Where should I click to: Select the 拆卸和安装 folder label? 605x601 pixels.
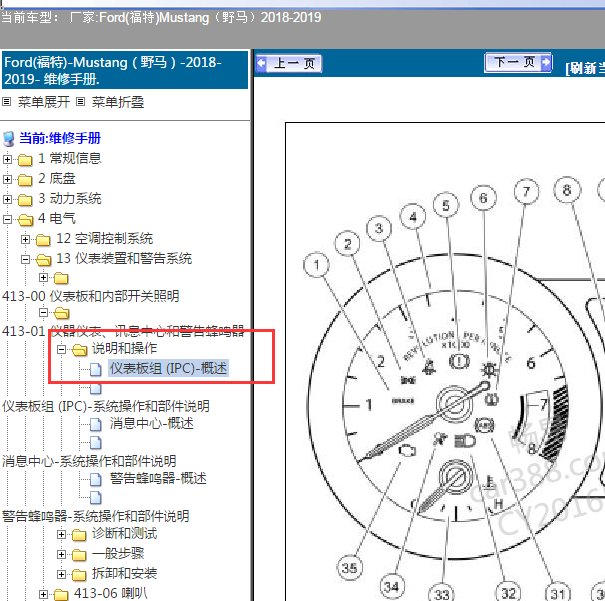124,574
